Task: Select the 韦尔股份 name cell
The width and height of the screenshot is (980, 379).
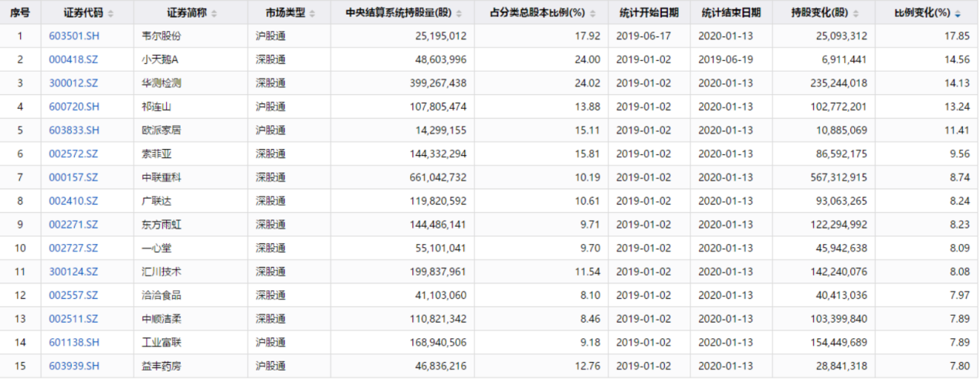Action: coord(191,36)
